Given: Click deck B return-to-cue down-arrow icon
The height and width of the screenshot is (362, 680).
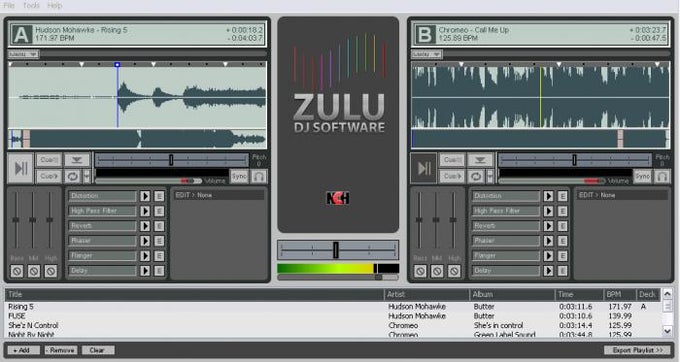Looking at the screenshot, I should 480,160.
